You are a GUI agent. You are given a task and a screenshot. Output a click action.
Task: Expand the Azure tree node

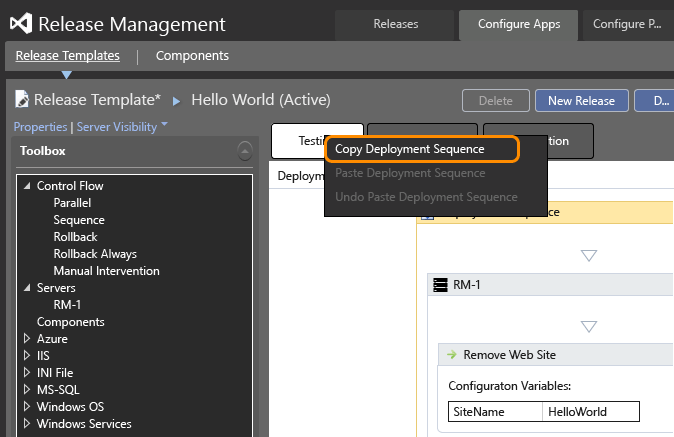click(x=27, y=339)
